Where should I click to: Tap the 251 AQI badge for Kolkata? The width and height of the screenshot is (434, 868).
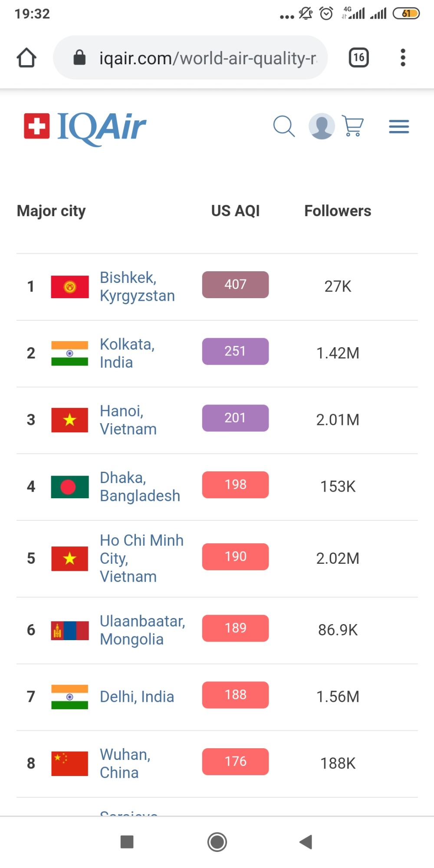[235, 352]
